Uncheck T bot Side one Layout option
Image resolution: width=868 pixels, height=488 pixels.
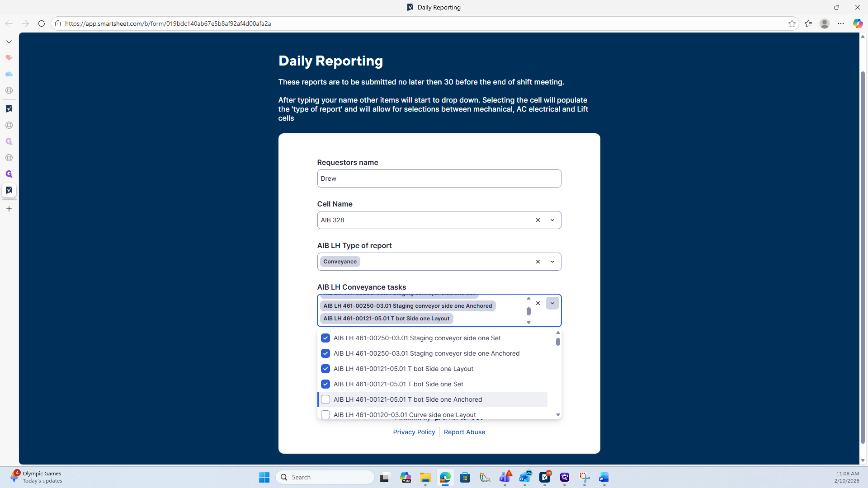[325, 369]
